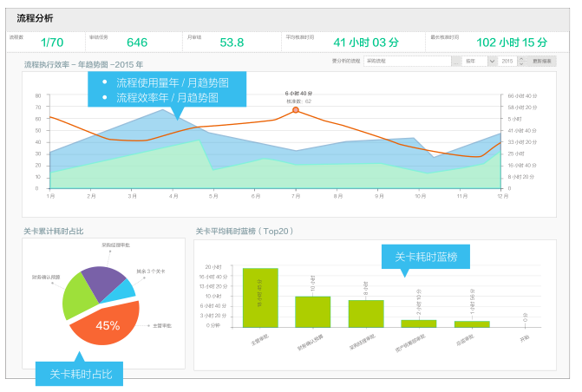
Task: Click the 20小时 bar chart axis label
Action: (213, 267)
